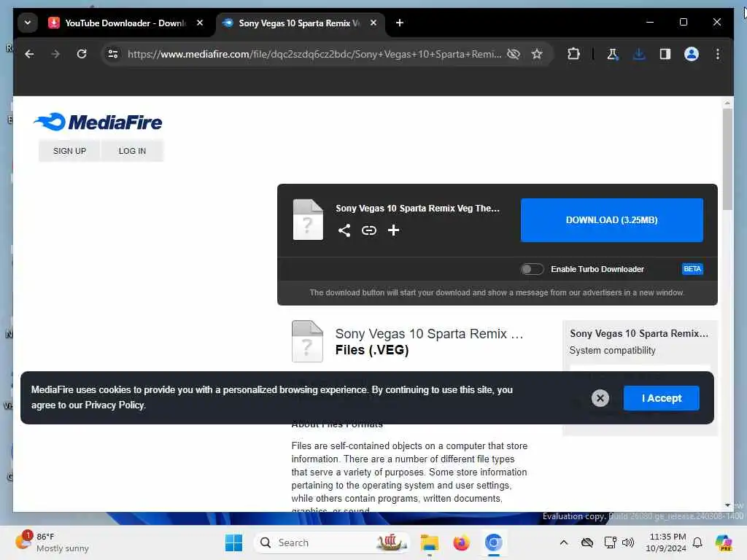
Task: Click the Files (.VEG) file icon
Action: [307, 341]
